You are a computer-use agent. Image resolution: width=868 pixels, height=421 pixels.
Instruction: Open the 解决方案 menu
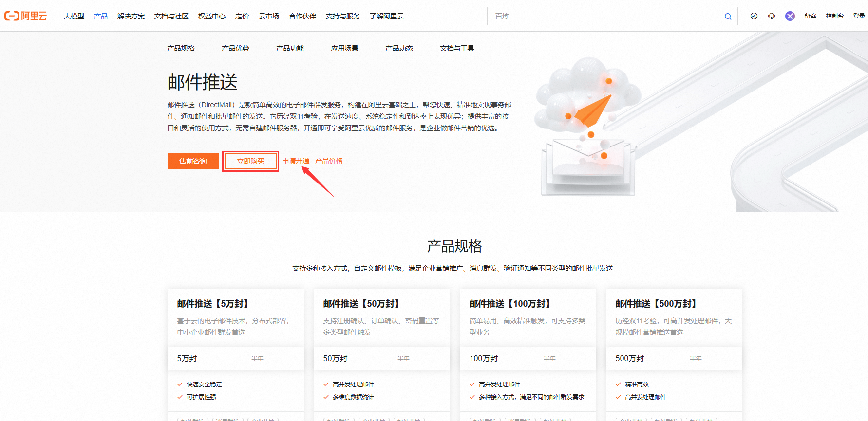click(x=131, y=16)
